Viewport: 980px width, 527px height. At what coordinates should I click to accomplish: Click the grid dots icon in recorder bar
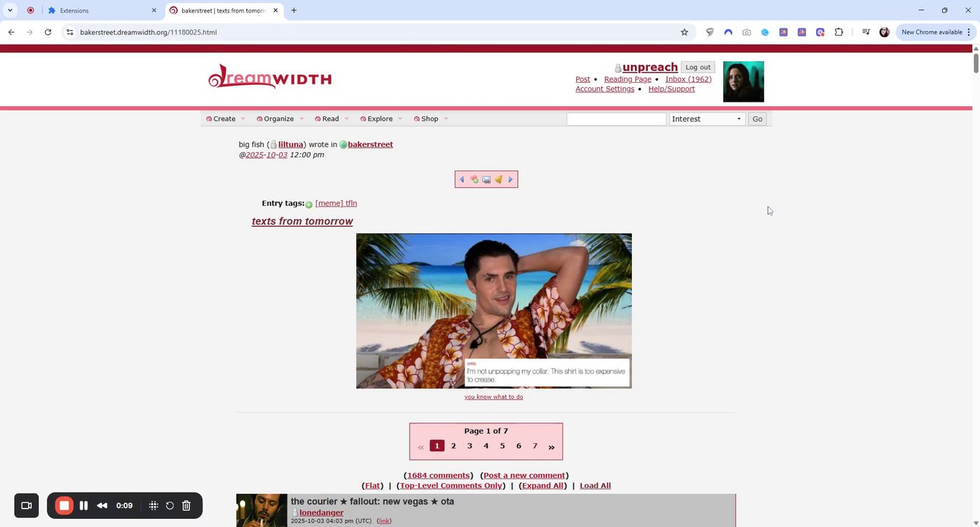(154, 505)
